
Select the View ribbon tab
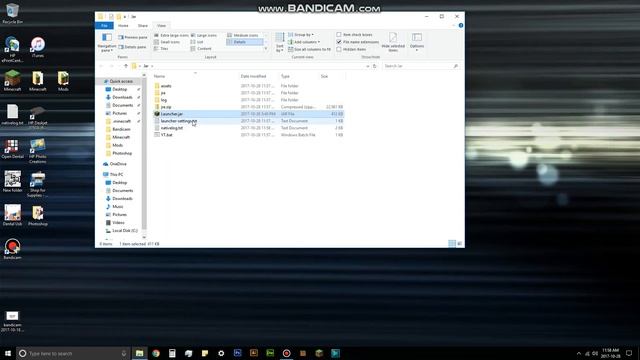point(162,26)
